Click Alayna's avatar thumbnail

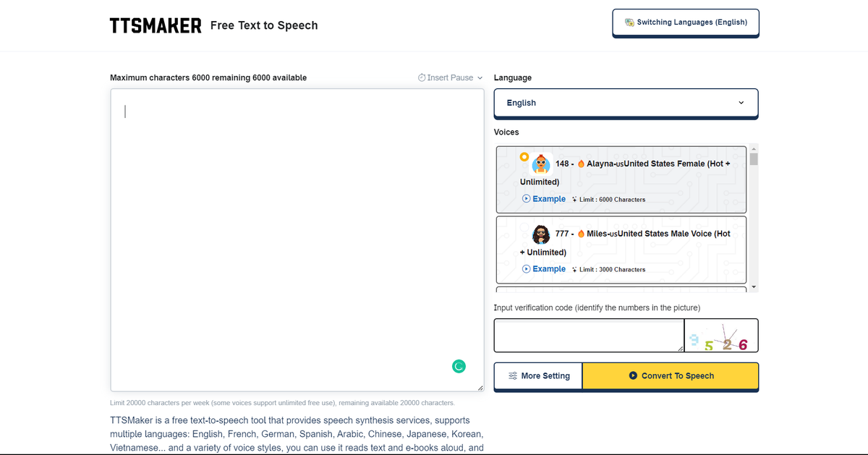pyautogui.click(x=541, y=163)
